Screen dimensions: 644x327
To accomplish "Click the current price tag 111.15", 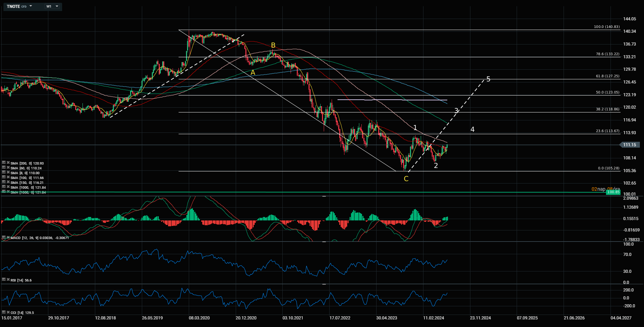I will [x=630, y=145].
